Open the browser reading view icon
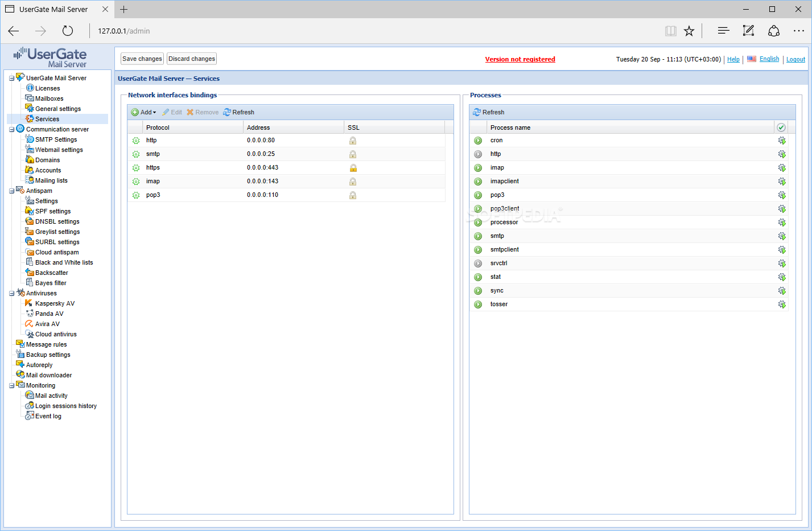This screenshot has width=812, height=531. click(671, 31)
